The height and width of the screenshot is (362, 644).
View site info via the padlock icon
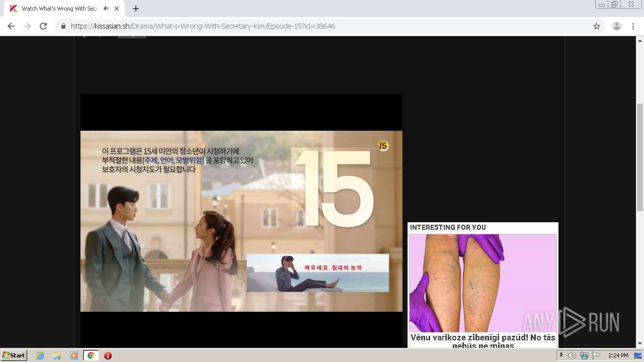coord(63,26)
